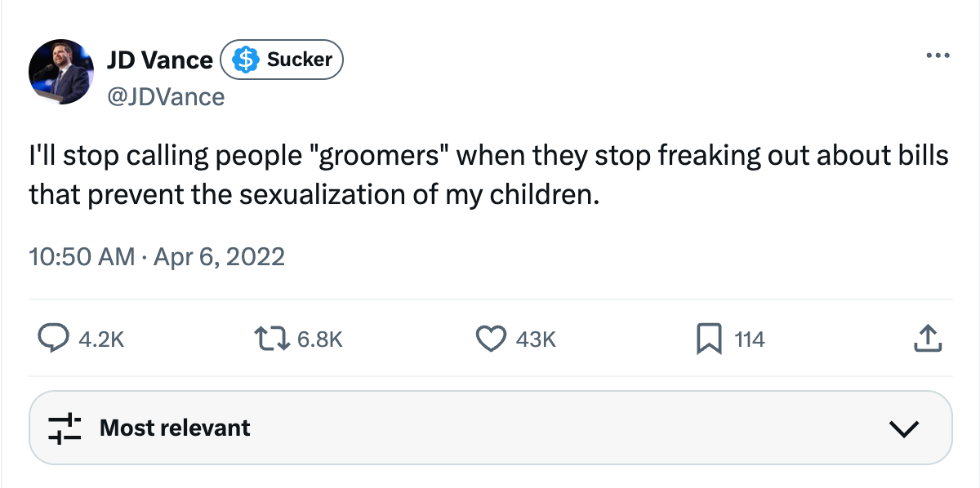View the 6.8K retweets count
980x488 pixels.
[x=319, y=339]
